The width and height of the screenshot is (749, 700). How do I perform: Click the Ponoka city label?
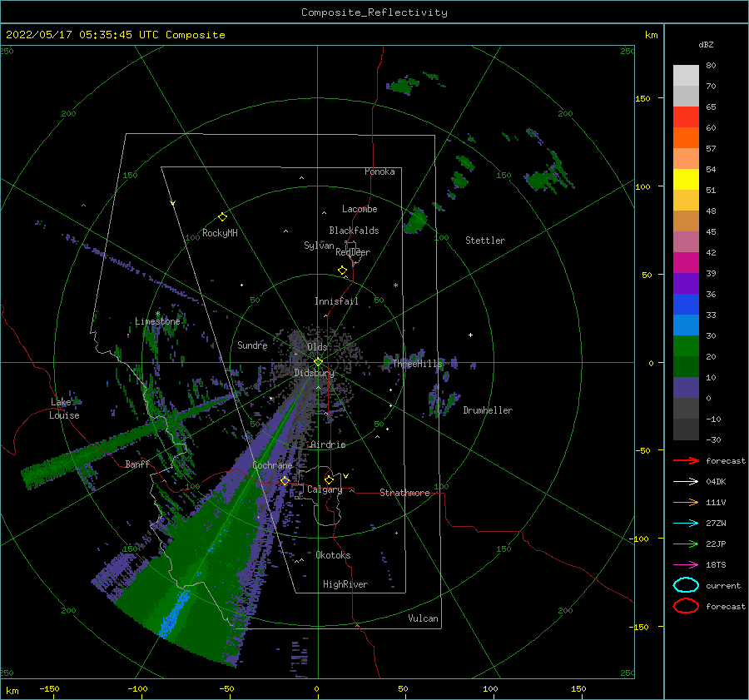pos(379,171)
